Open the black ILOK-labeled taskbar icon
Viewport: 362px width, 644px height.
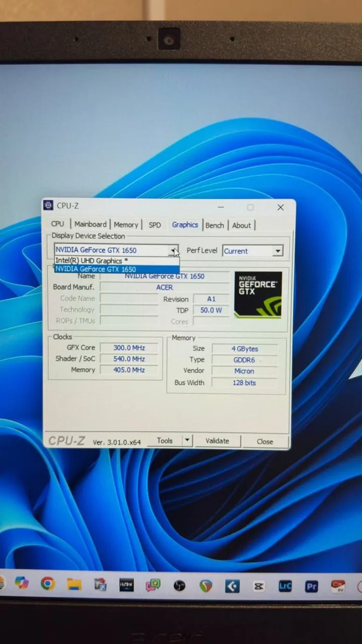(x=126, y=585)
